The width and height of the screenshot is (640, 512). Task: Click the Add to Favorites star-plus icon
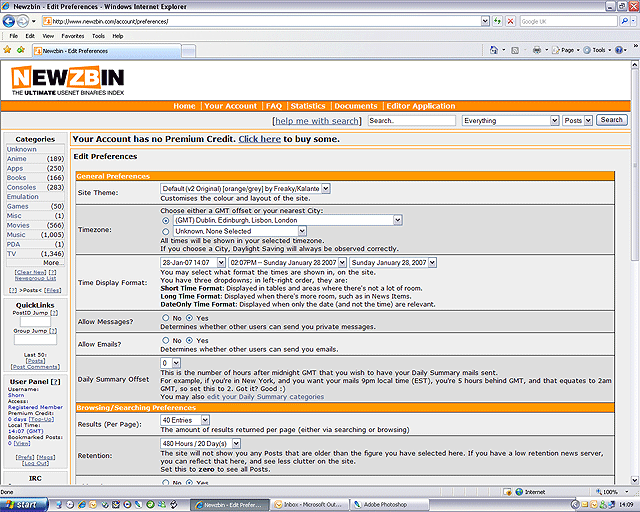tap(21, 50)
